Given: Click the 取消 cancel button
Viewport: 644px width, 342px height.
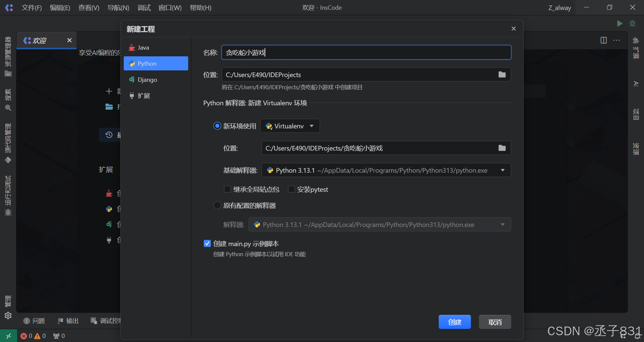Looking at the screenshot, I should point(495,322).
